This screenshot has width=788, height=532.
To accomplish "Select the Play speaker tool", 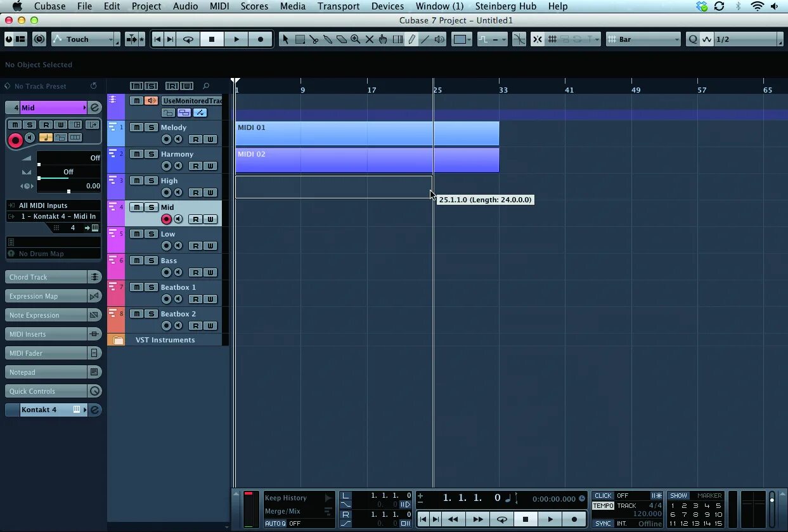I will point(439,39).
